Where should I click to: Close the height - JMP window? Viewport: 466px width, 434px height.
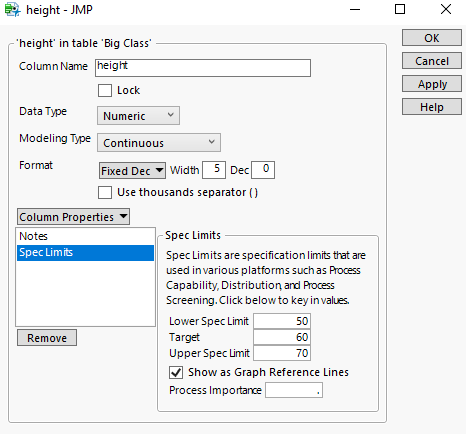(446, 9)
